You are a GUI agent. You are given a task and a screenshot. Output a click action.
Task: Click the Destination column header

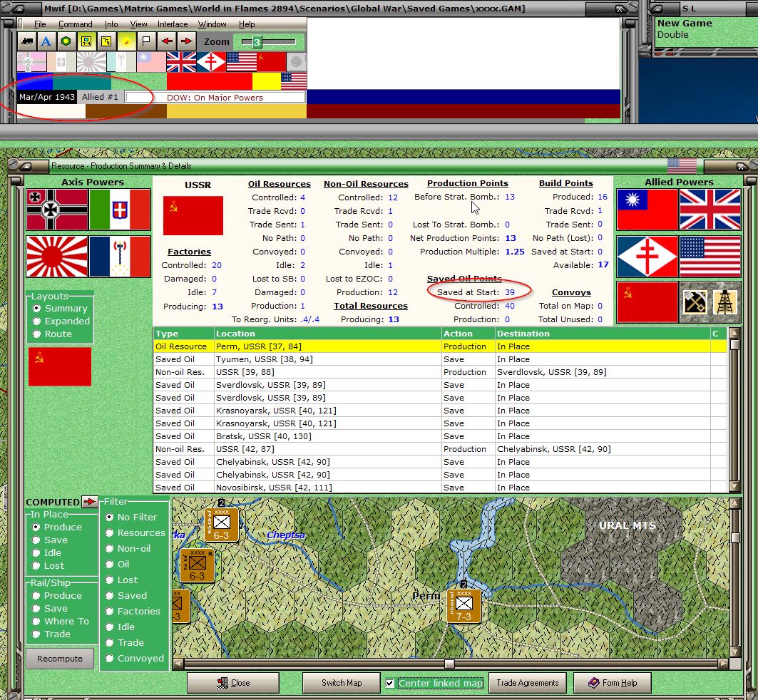pos(603,334)
